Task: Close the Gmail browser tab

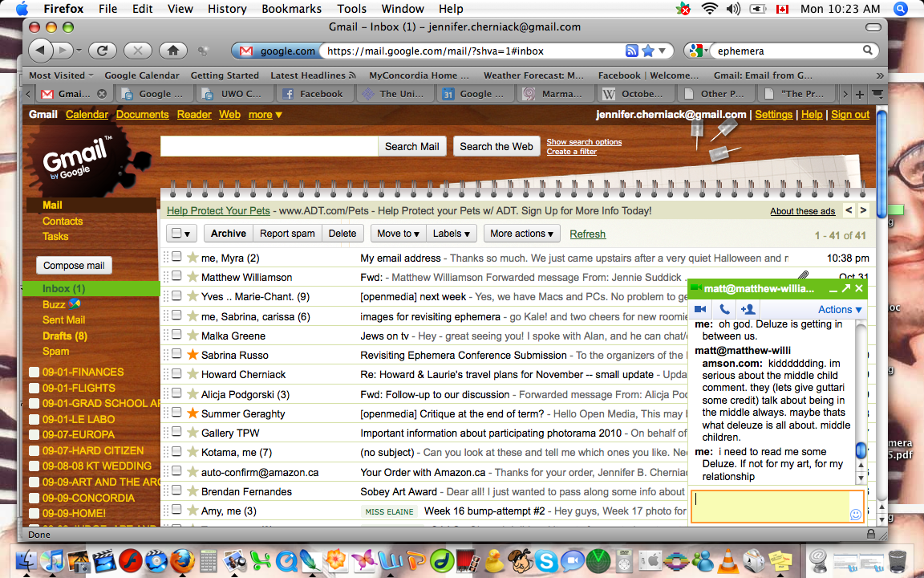Action: click(101, 94)
